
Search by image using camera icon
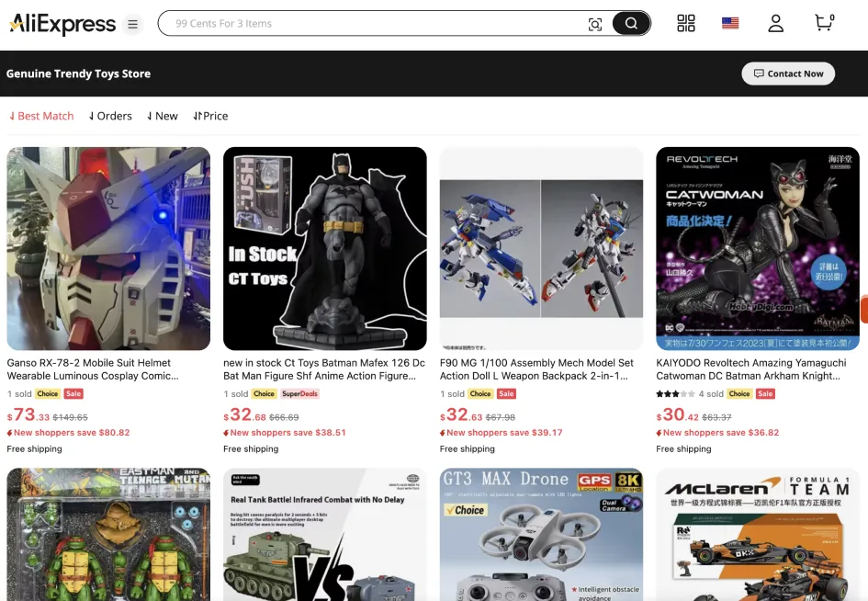(595, 24)
